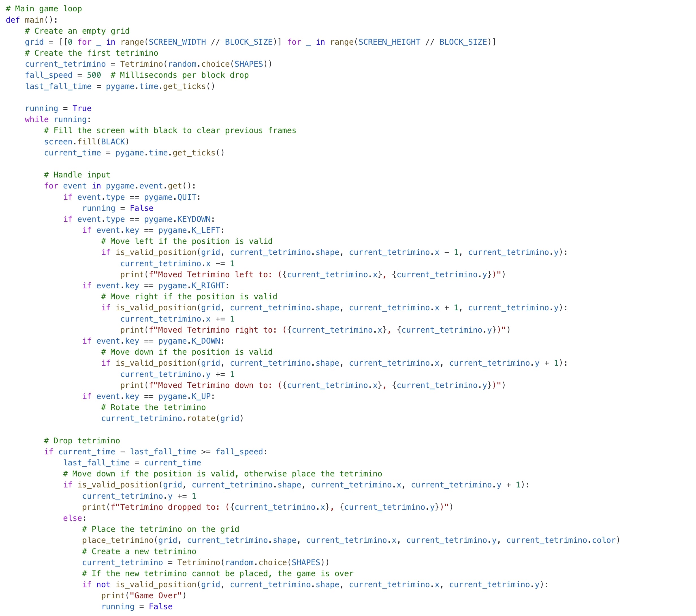Viewport: 696px width, 616px height.
Task: Click the '# Place the tetrimino on the grid' comment
Action: [x=161, y=529]
